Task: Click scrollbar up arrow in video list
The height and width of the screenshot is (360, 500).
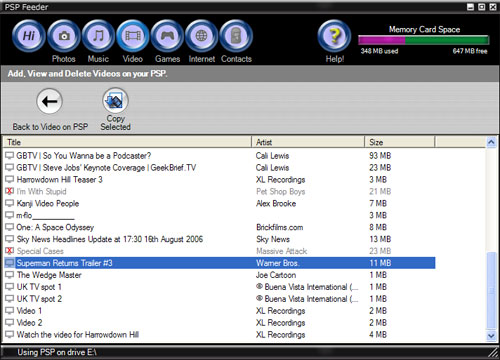Action: (491, 142)
